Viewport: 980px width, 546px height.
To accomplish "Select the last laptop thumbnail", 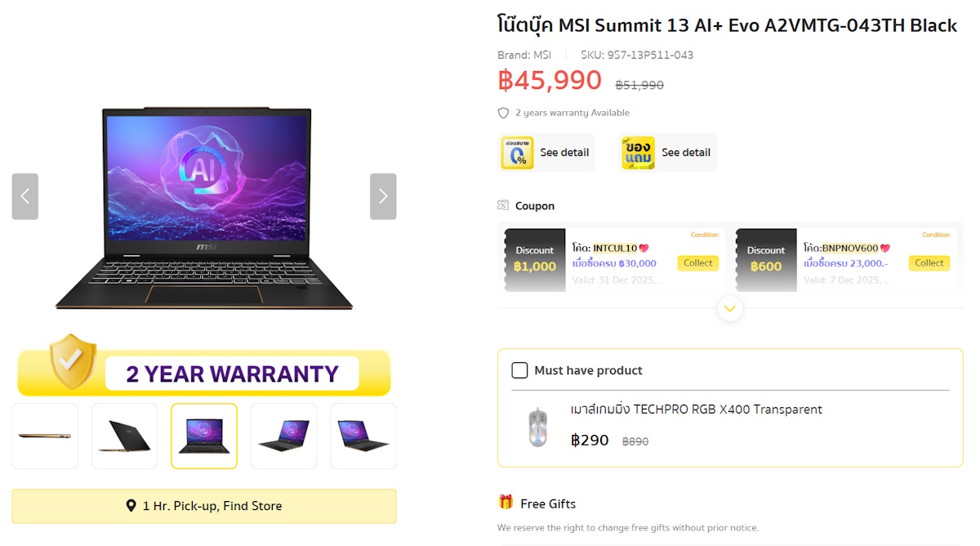I will click(363, 436).
